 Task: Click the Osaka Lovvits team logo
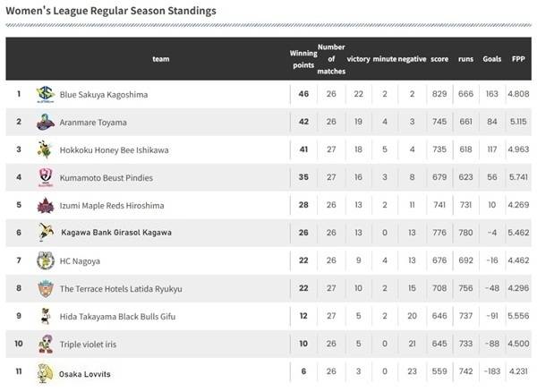[45, 372]
